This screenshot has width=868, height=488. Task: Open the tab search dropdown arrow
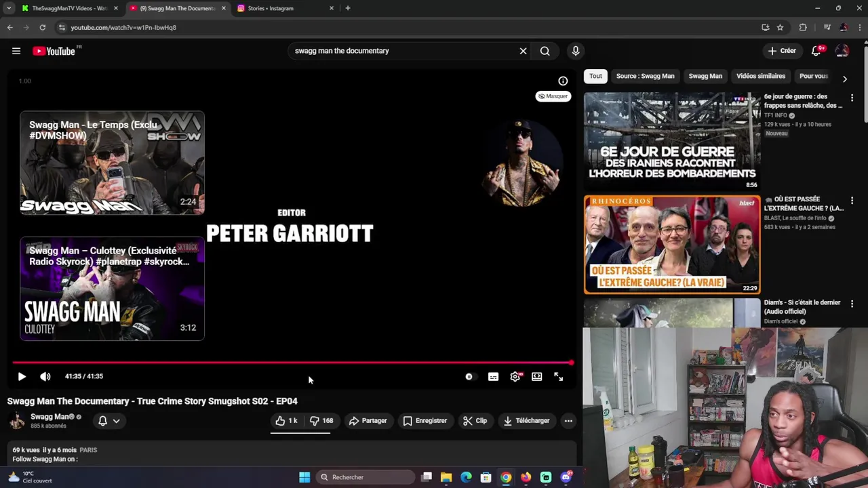pos(8,8)
